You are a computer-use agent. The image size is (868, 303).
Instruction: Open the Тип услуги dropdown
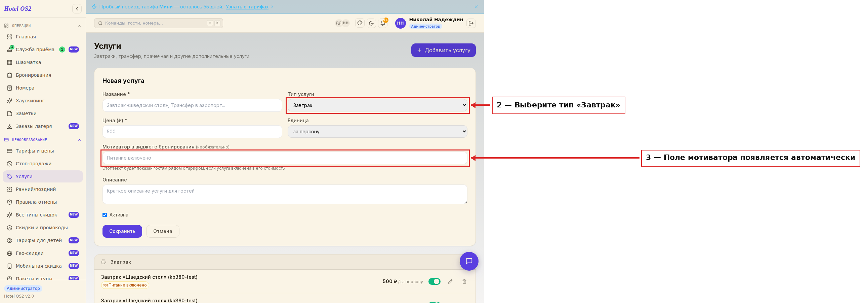click(x=377, y=105)
